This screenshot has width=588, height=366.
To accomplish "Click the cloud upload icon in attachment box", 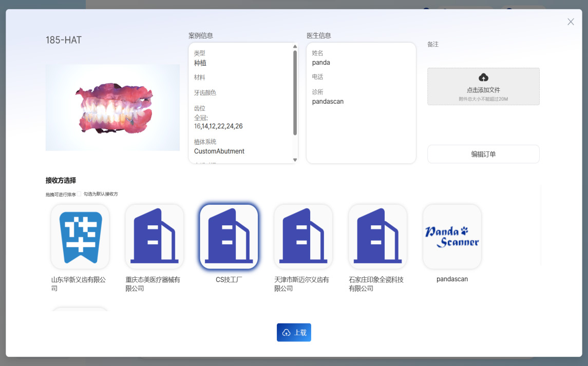I will click(483, 78).
